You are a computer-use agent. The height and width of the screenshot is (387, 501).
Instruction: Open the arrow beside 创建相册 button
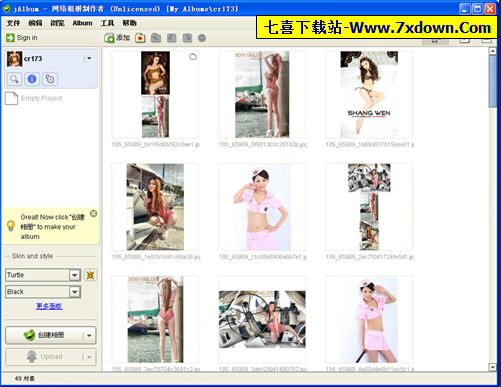coord(89,335)
